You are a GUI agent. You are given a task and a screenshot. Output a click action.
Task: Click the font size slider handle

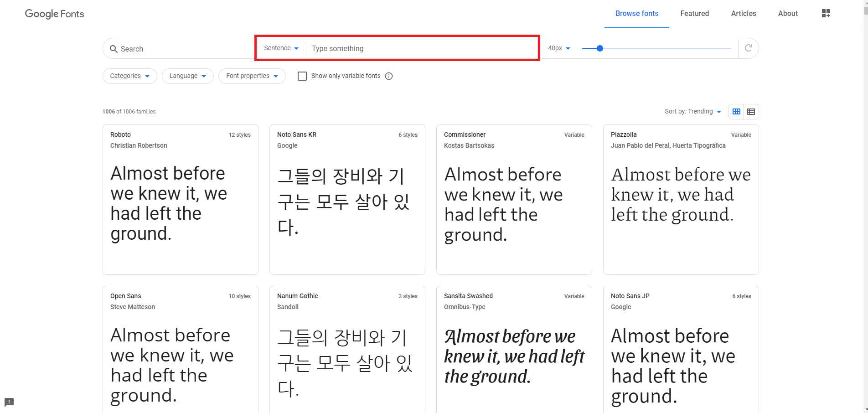pos(600,48)
